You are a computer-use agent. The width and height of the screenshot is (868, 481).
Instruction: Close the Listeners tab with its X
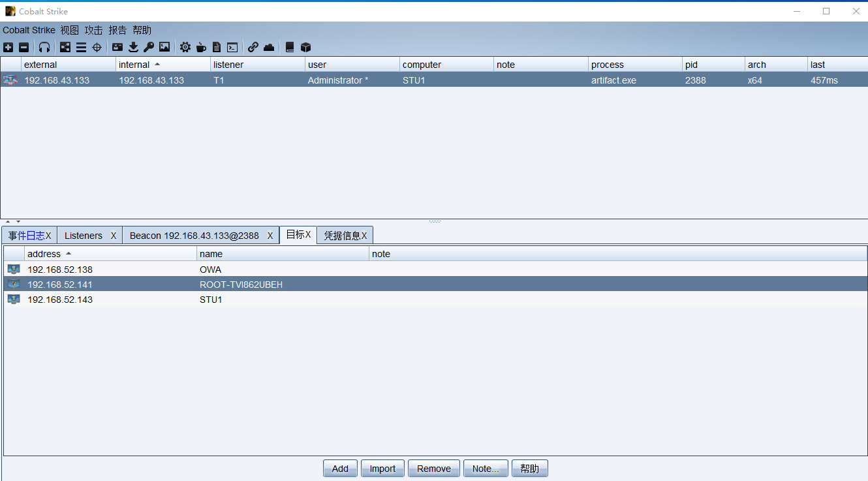(114, 236)
